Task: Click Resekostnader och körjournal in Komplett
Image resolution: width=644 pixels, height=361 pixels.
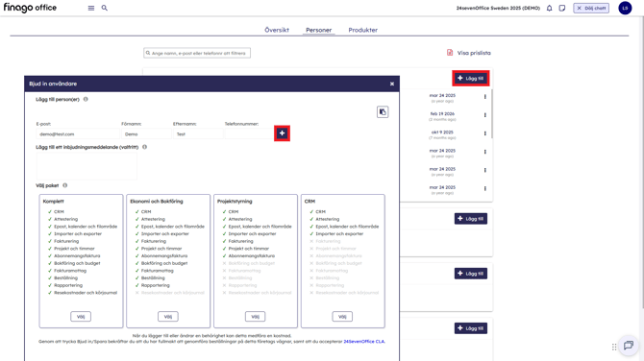Action: click(86, 293)
